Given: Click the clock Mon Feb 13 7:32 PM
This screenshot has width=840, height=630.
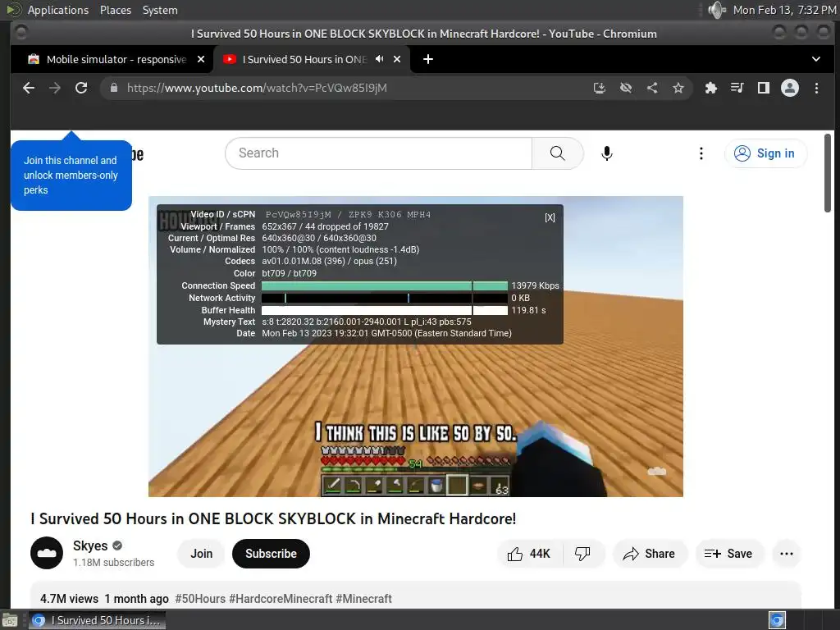Looking at the screenshot, I should click(784, 10).
